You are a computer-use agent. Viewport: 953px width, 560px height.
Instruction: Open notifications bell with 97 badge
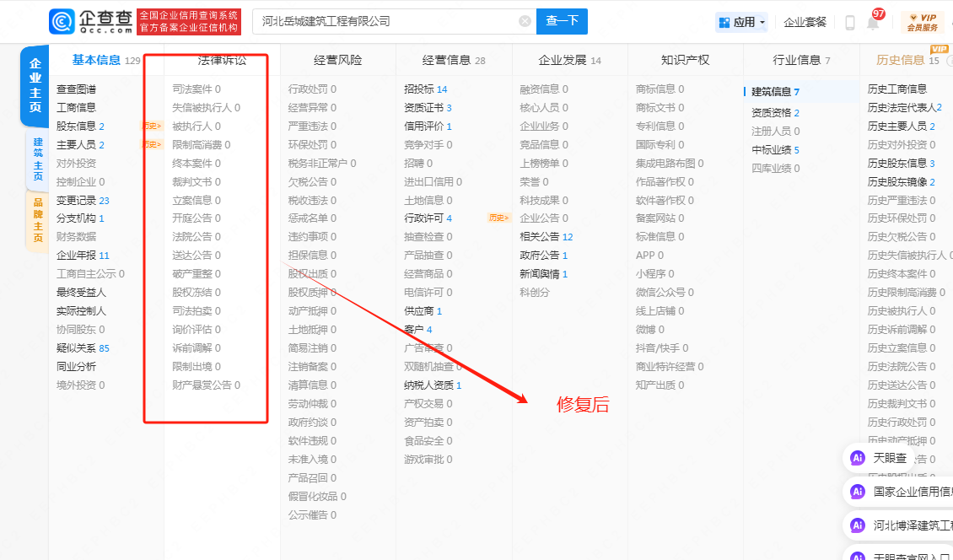[872, 23]
